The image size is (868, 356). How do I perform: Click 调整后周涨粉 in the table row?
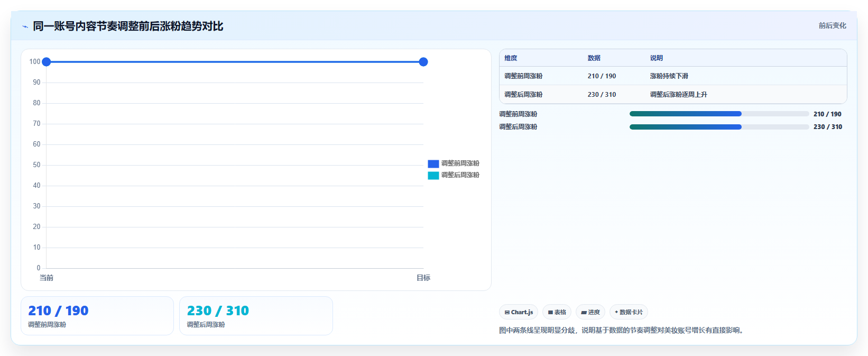(523, 95)
